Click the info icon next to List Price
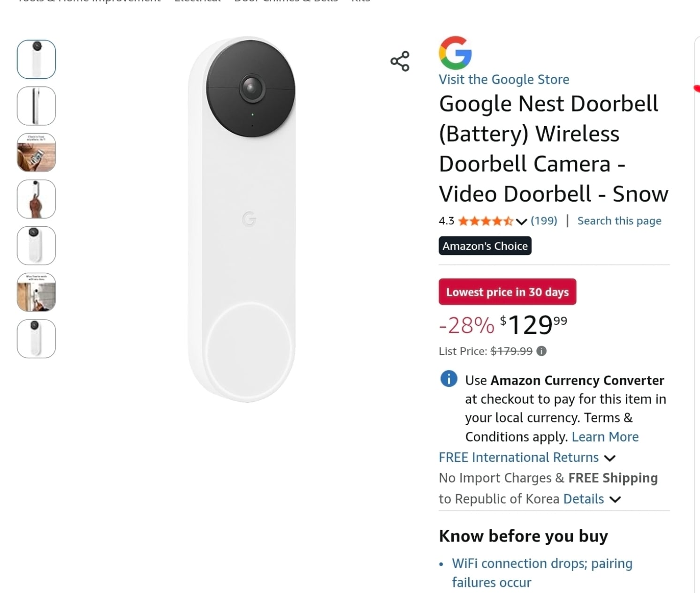The width and height of the screenshot is (700, 593). coord(541,351)
